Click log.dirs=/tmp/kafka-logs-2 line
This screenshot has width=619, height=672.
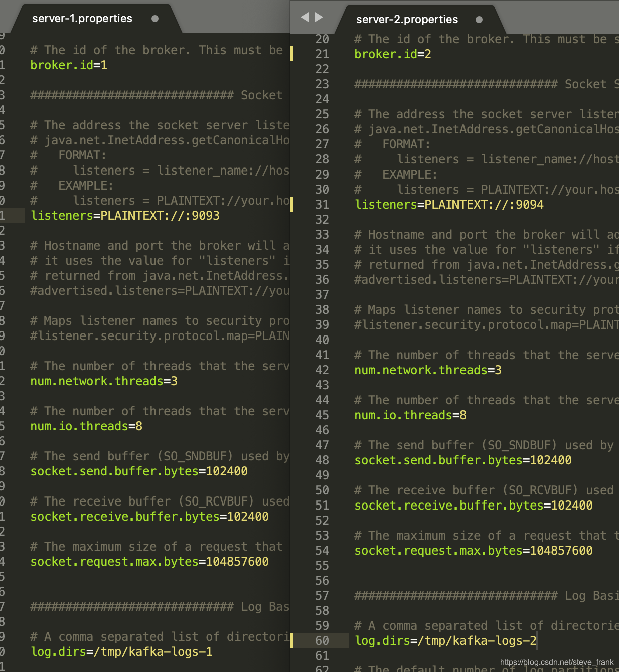[x=445, y=641]
